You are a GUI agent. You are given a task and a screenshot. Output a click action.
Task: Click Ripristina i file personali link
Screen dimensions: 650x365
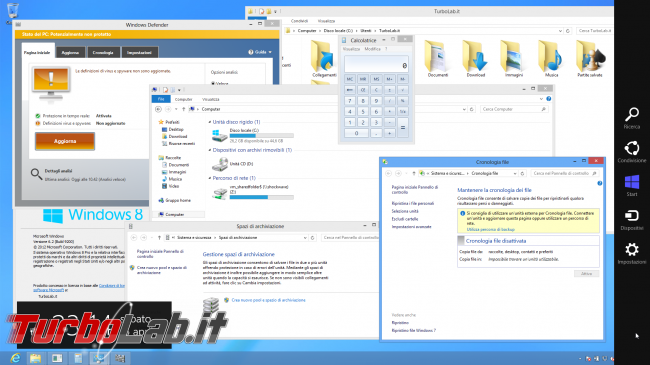click(412, 203)
